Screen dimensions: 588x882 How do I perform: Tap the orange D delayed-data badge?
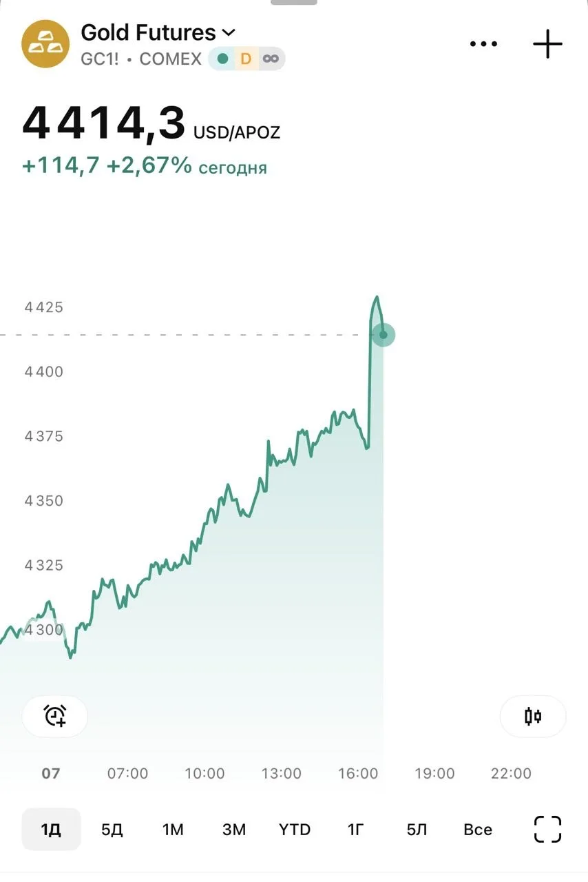(x=246, y=59)
